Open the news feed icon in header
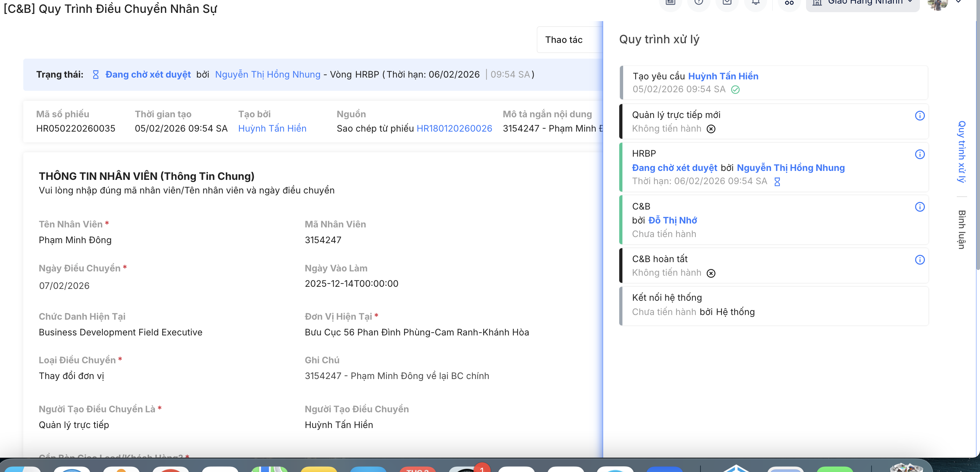The height and width of the screenshot is (472, 980). [670, 3]
